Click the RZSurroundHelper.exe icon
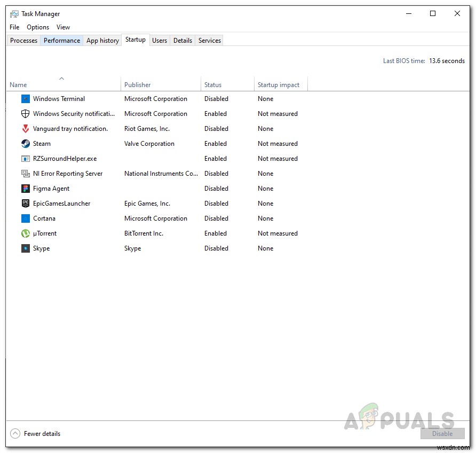476x453 pixels. coord(26,159)
